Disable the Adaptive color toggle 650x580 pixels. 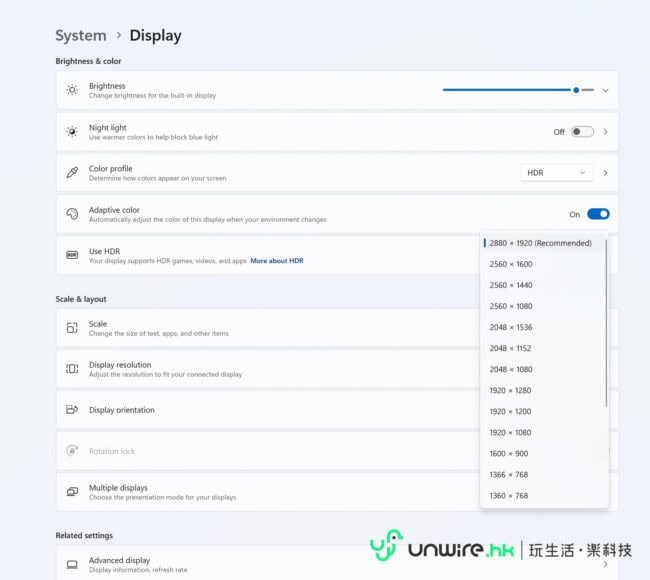pyautogui.click(x=598, y=214)
